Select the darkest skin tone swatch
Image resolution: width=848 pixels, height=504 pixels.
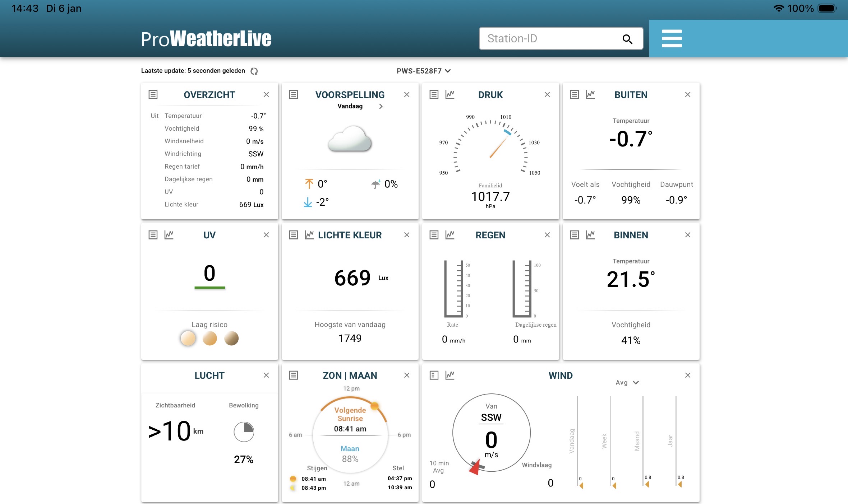coord(231,338)
